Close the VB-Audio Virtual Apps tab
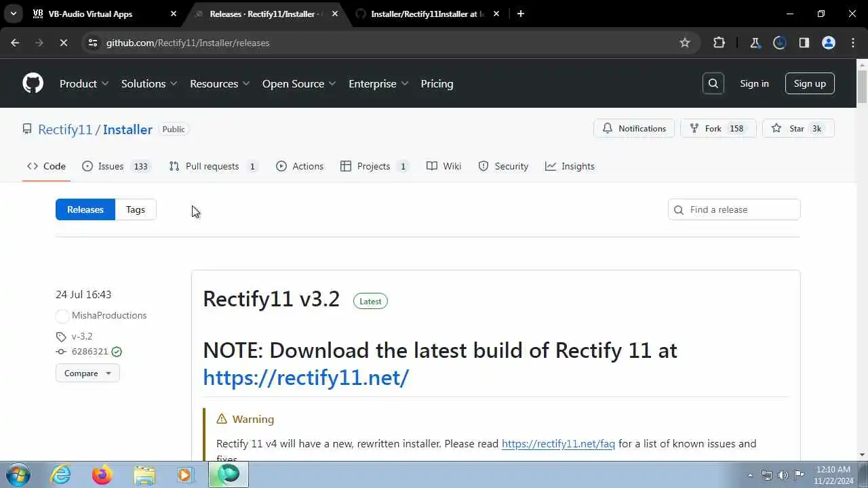 click(x=174, y=14)
